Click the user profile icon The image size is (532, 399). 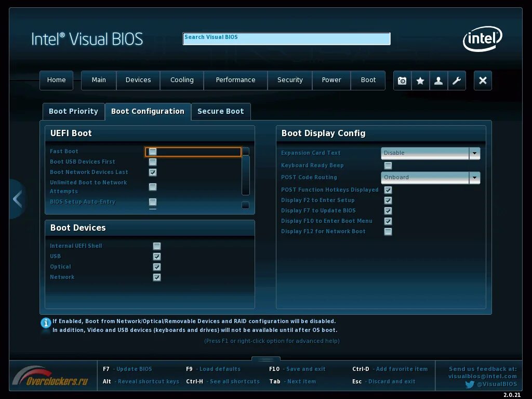[x=438, y=81]
